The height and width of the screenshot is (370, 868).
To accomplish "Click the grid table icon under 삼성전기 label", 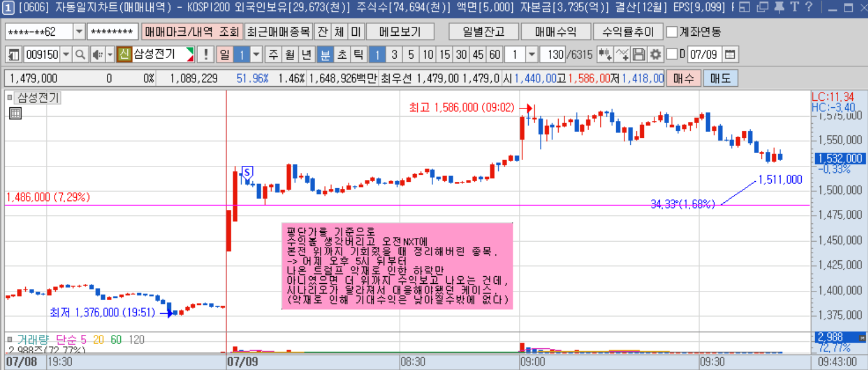I will [16, 114].
